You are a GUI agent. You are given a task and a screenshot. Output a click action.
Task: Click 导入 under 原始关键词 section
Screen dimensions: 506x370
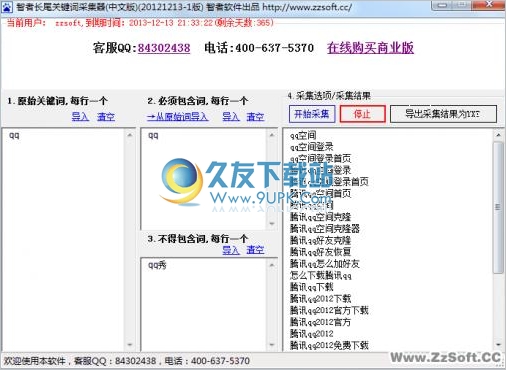tap(80, 117)
